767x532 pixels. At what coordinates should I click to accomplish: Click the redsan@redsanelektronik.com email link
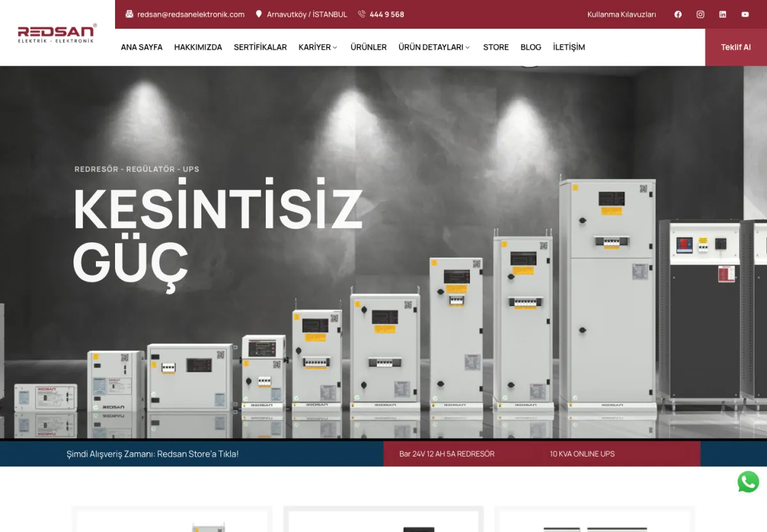pos(191,14)
